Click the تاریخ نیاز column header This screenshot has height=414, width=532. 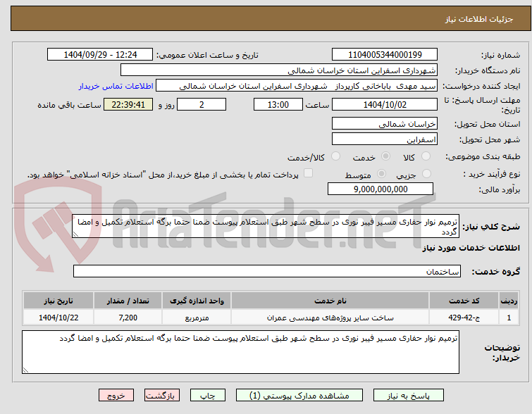58,301
